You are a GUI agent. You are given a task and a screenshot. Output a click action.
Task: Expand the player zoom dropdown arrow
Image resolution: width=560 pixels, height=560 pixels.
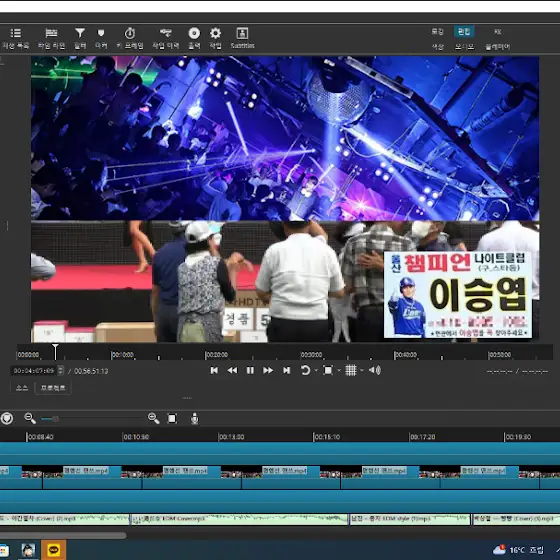pos(339,370)
